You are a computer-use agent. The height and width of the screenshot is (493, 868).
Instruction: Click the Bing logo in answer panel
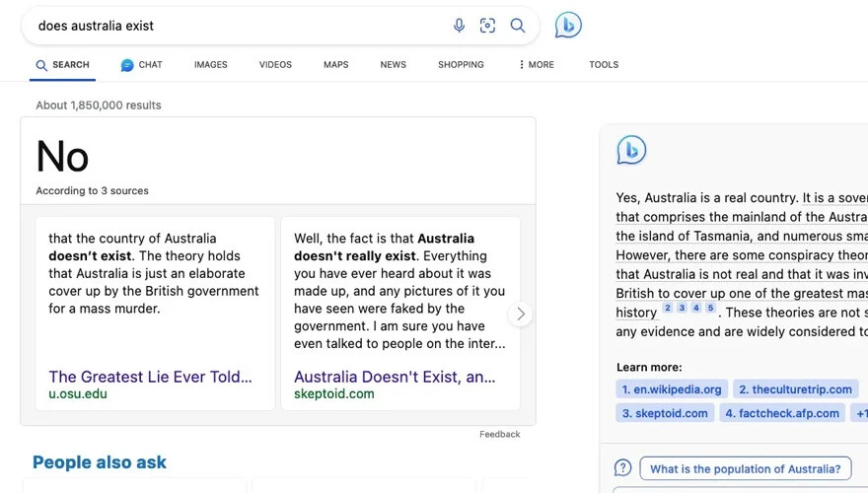pos(631,150)
